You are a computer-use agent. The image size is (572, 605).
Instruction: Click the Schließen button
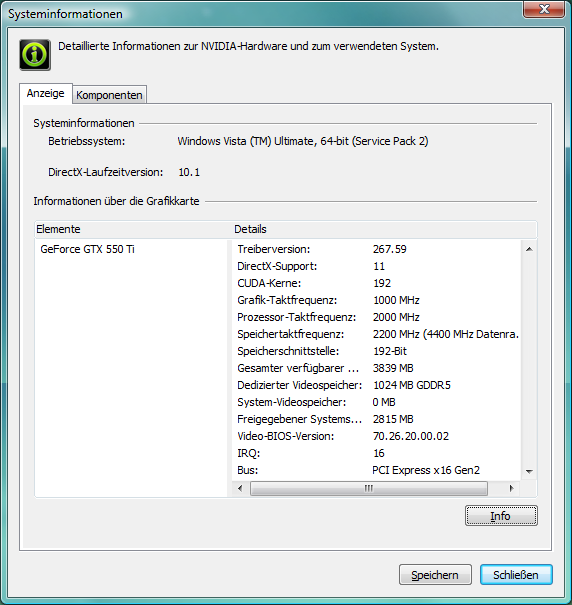pos(516,575)
